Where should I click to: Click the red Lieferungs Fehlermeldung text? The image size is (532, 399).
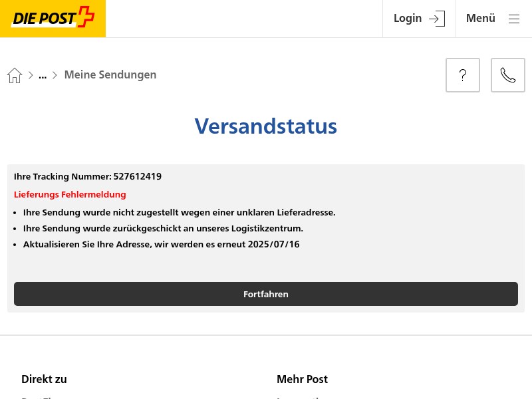pos(70,194)
